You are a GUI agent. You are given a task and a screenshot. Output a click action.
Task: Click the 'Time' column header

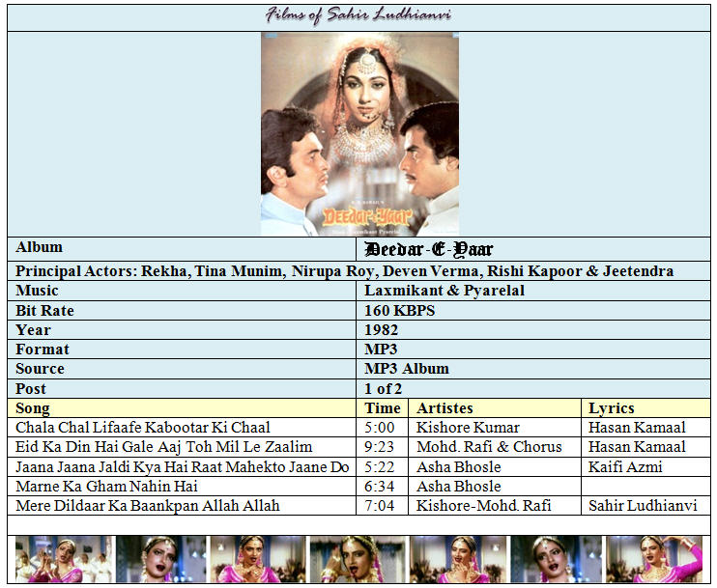click(383, 408)
